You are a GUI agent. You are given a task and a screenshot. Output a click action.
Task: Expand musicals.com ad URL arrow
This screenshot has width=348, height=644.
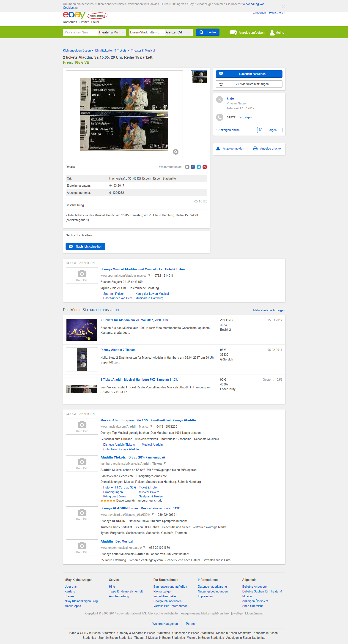pyautogui.click(x=151, y=426)
